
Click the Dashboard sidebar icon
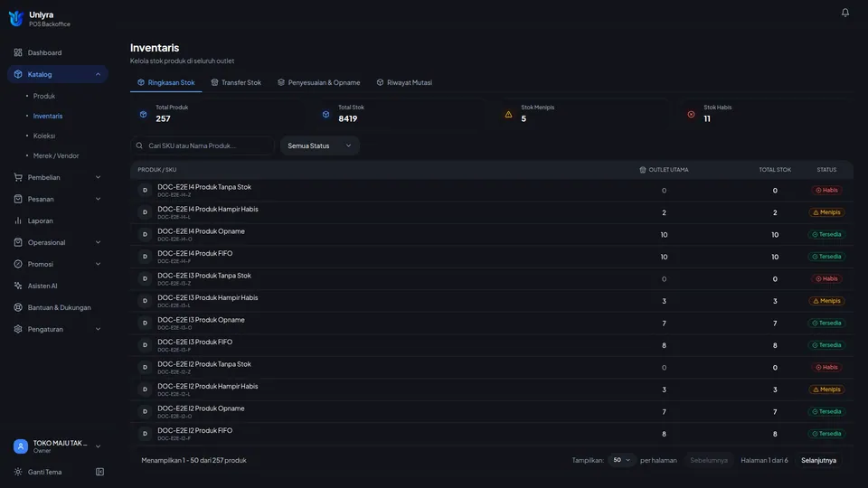click(18, 52)
